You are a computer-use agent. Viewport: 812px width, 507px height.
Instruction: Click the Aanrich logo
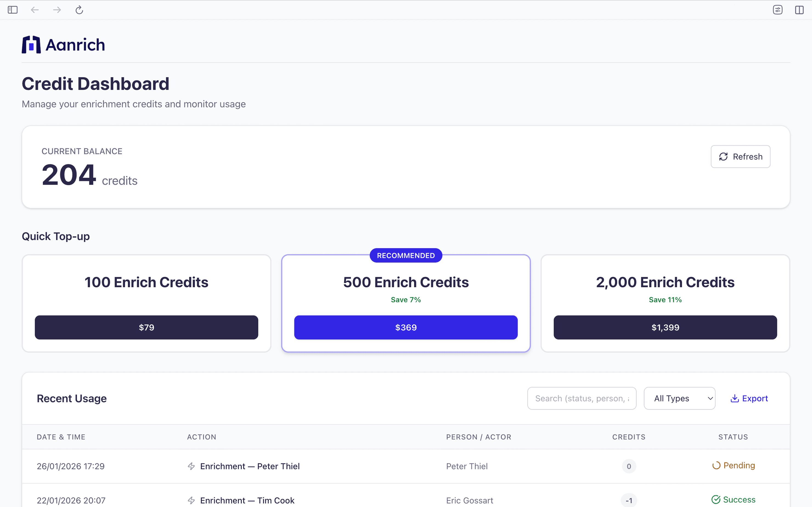63,45
